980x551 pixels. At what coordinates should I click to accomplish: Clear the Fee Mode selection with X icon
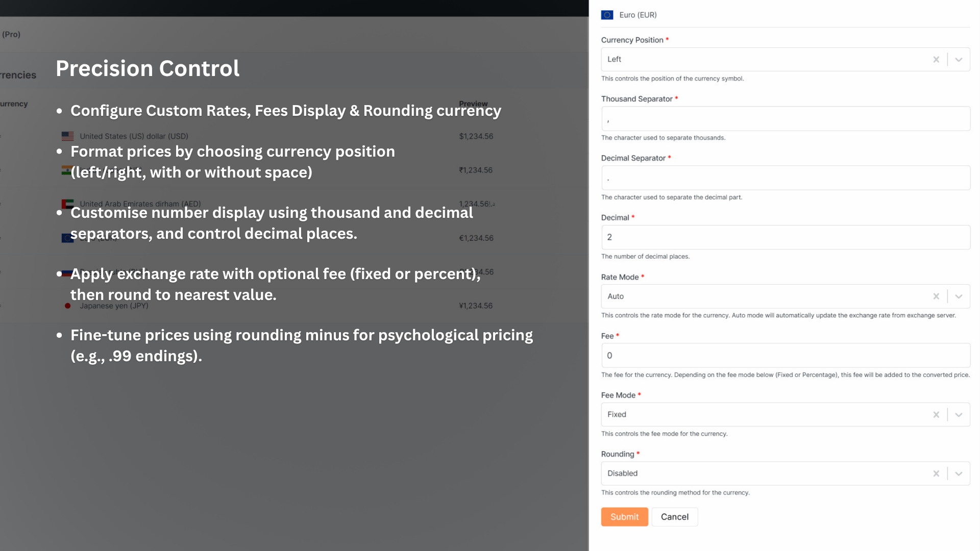click(x=936, y=415)
